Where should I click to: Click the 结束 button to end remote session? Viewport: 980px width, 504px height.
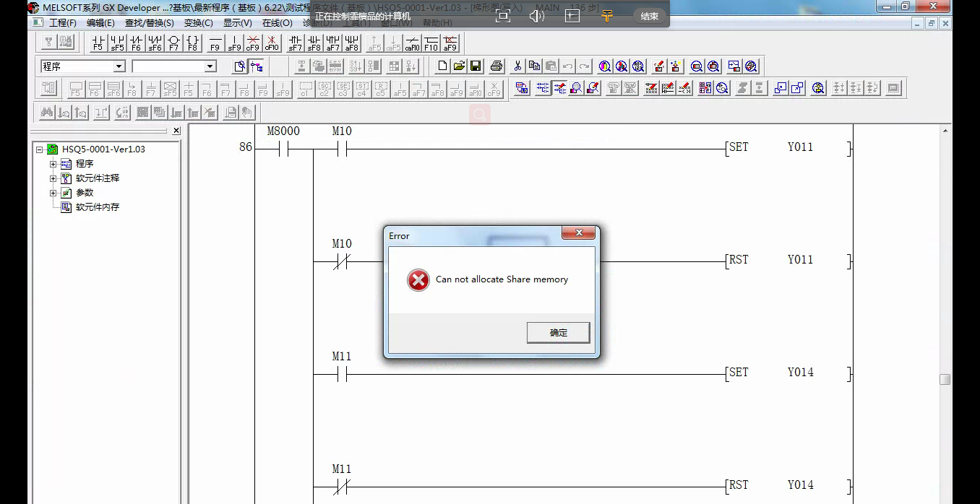[649, 16]
